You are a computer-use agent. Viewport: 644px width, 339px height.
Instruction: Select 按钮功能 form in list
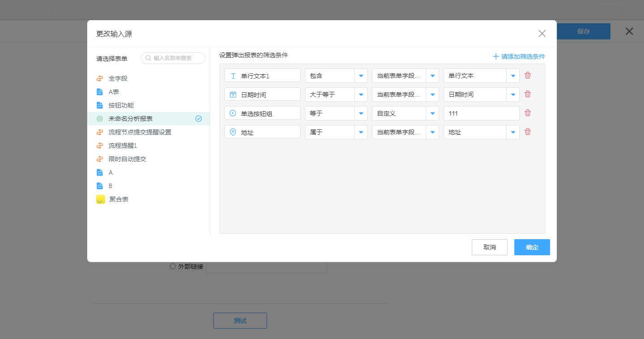[121, 105]
